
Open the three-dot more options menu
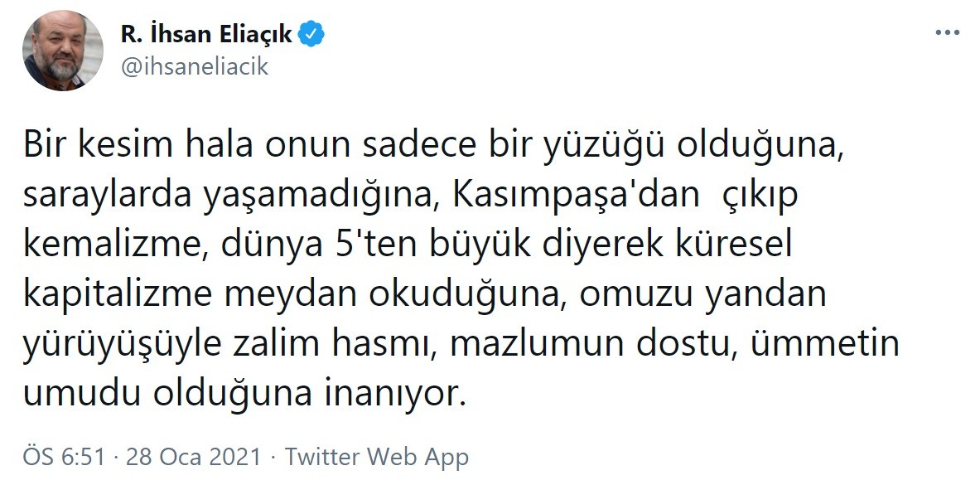pyautogui.click(x=946, y=32)
